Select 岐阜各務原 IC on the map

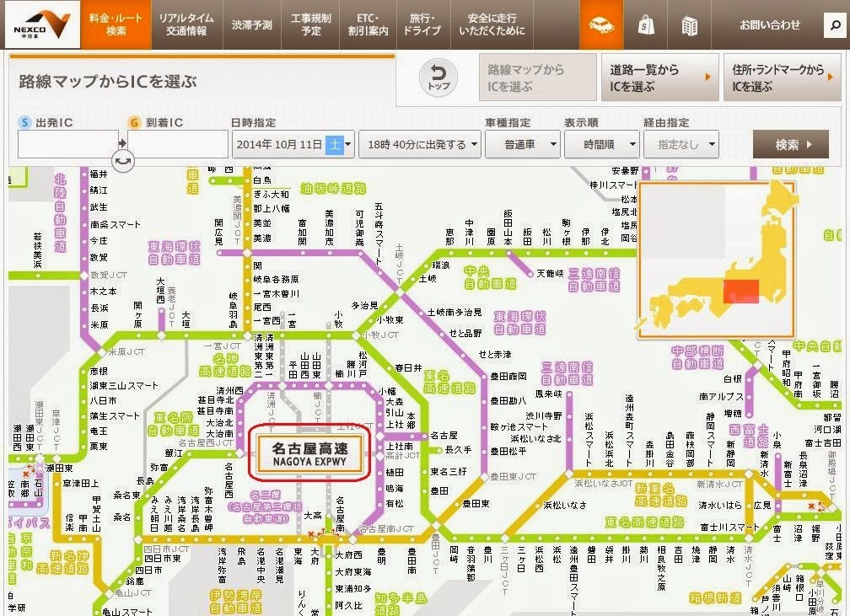click(276, 280)
